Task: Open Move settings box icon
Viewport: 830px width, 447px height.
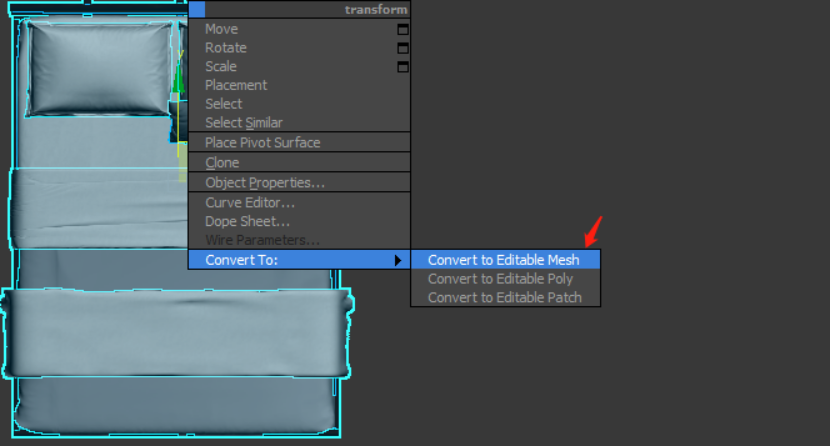Action: coord(403,30)
